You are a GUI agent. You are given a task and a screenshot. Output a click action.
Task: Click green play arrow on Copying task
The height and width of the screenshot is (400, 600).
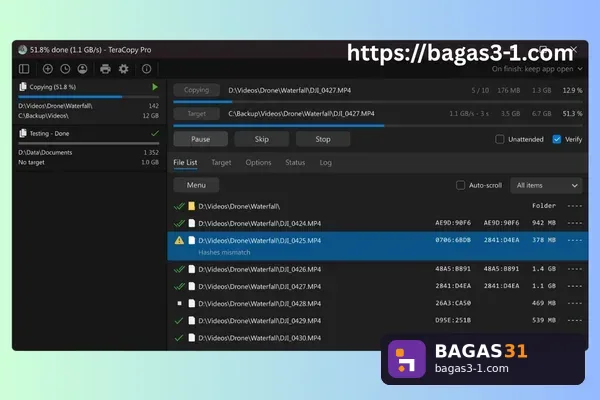[155, 87]
